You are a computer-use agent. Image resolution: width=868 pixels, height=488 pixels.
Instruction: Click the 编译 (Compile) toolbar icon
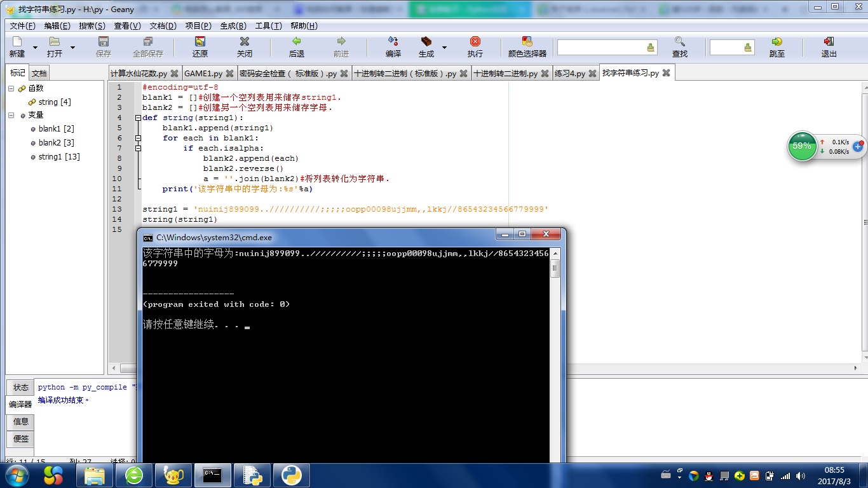[393, 43]
